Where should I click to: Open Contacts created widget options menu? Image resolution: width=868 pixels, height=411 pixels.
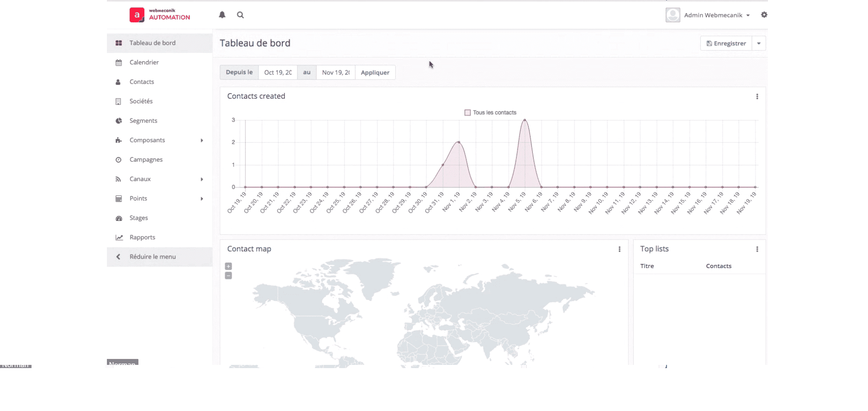coord(757,96)
